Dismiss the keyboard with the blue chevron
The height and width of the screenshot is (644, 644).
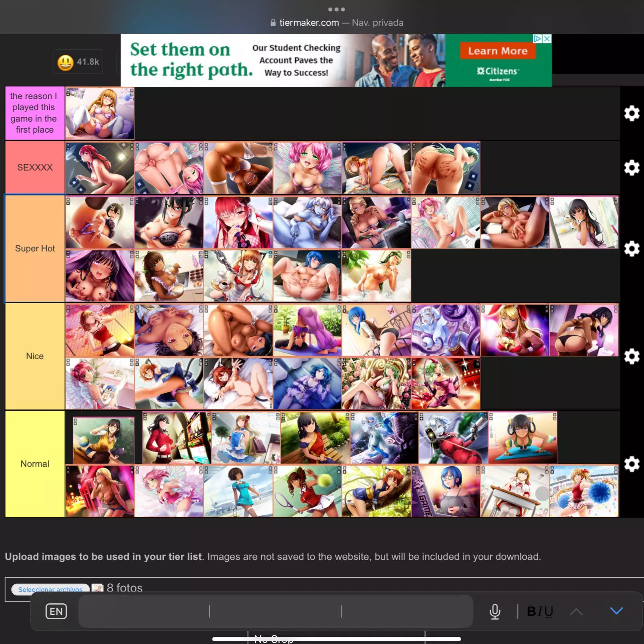617,611
